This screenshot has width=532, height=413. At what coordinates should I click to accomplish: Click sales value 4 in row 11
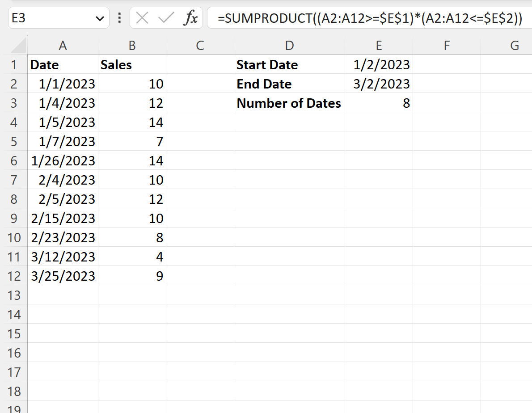(132, 257)
